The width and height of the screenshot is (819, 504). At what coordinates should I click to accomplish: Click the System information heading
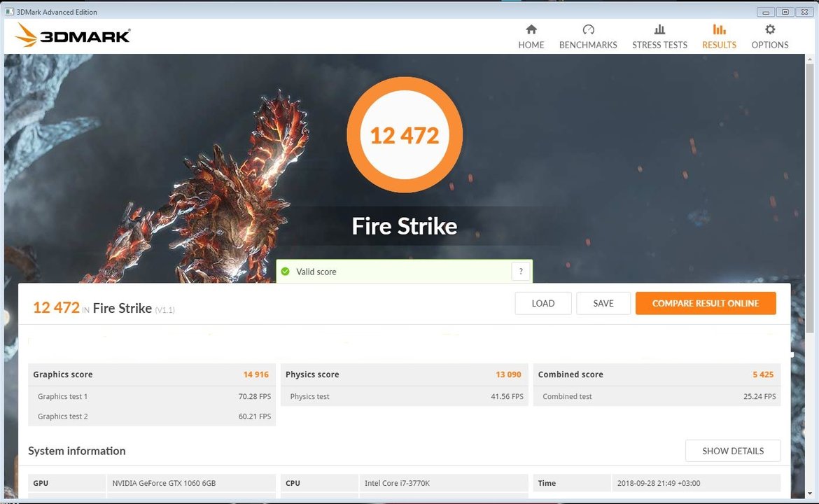tap(77, 451)
